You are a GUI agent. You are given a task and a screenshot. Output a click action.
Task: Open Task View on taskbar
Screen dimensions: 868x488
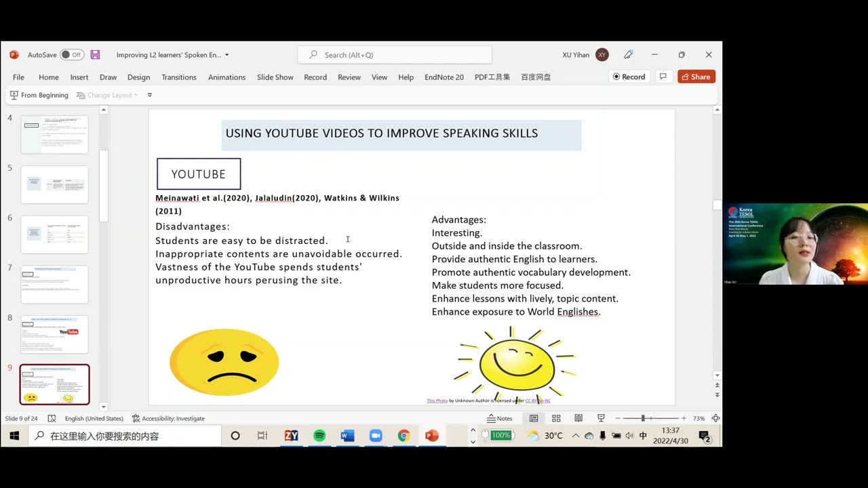point(262,436)
